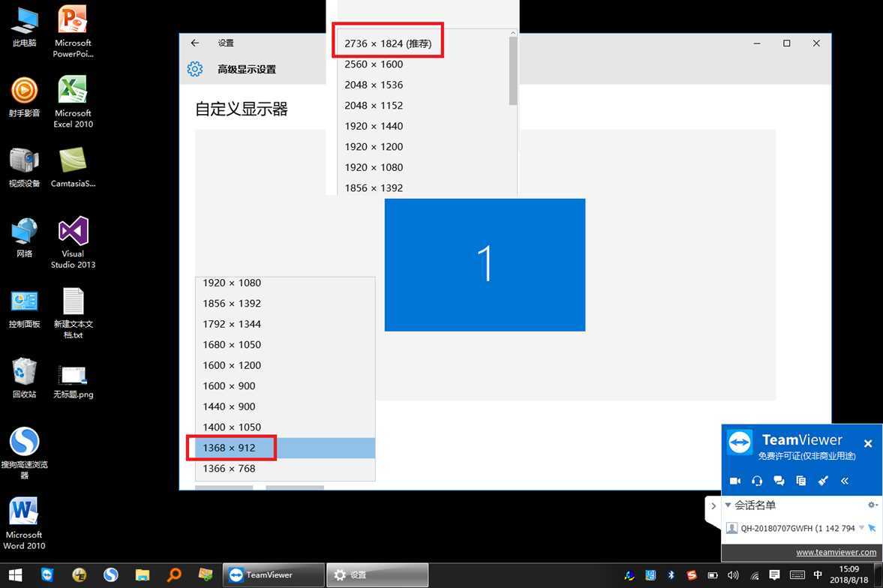Viewport: 883px width, 588px height.
Task: Open the www.teamviewer.com link
Action: (836, 552)
